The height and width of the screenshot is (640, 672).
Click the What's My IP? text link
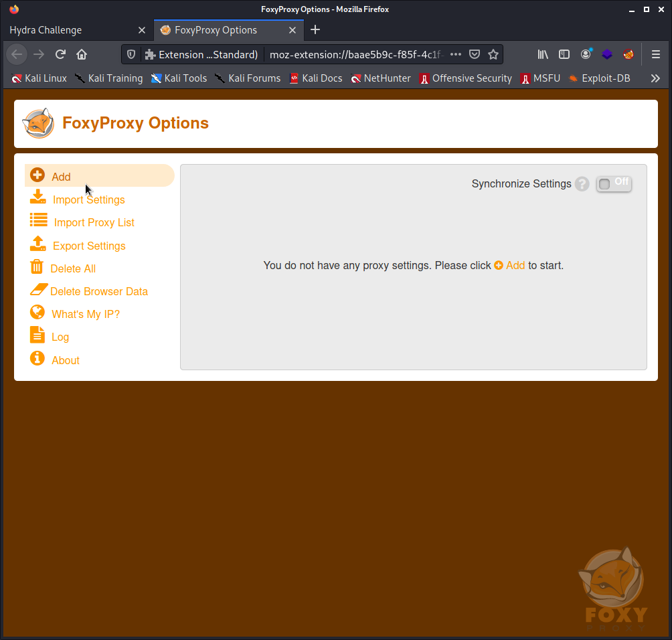coord(86,314)
